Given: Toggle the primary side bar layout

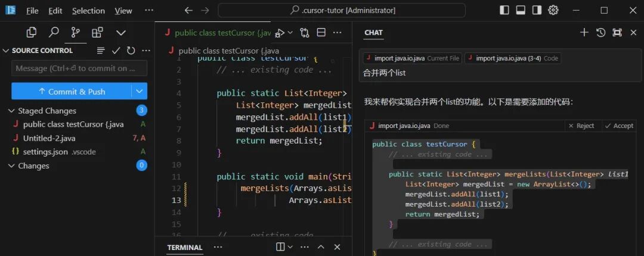Looking at the screenshot, I should (504, 10).
